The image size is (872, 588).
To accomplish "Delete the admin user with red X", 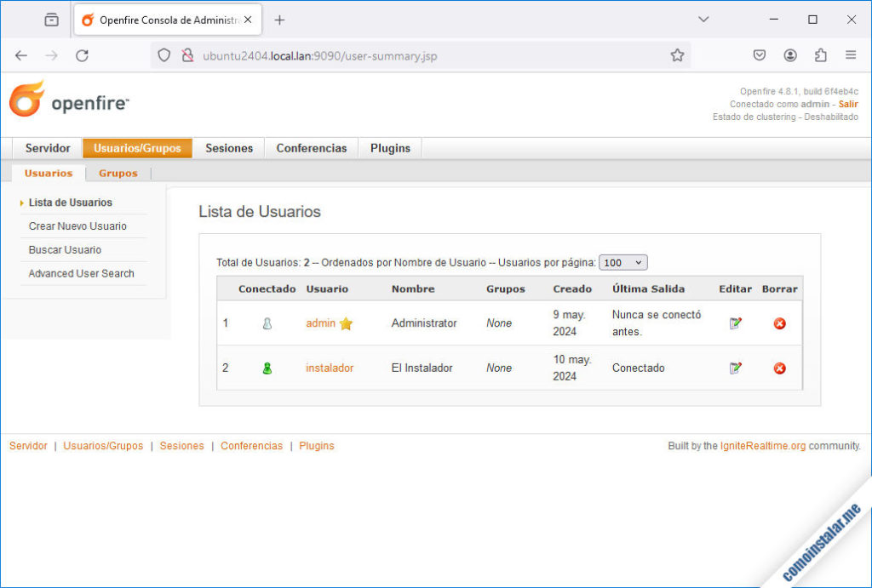I will [780, 323].
